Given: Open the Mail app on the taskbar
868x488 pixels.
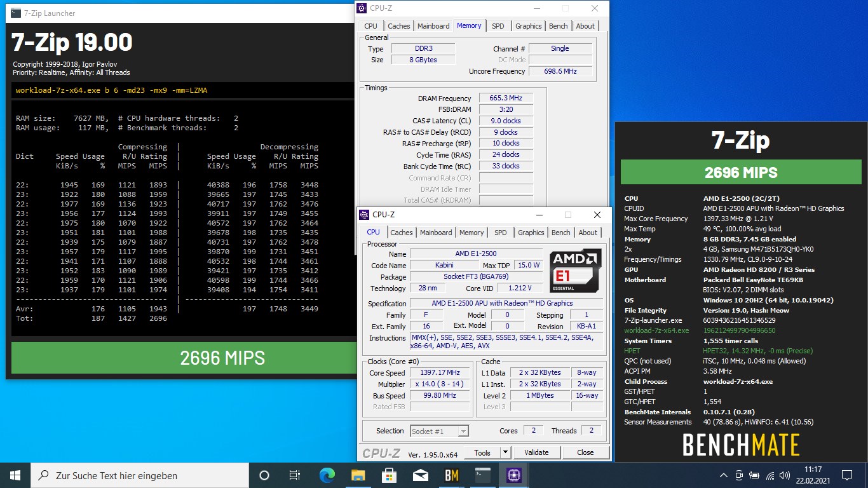Looking at the screenshot, I should pyautogui.click(x=420, y=475).
